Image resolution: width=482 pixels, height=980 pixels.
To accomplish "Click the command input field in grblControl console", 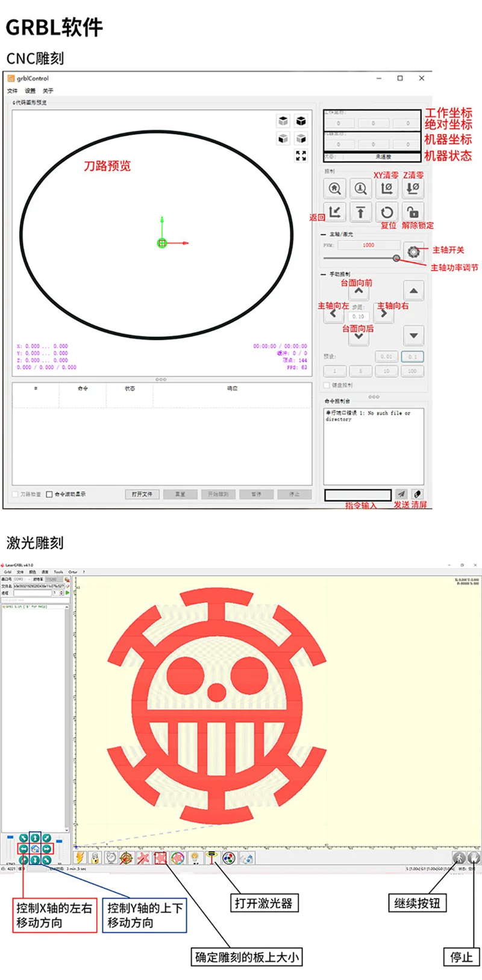I will coord(358,495).
